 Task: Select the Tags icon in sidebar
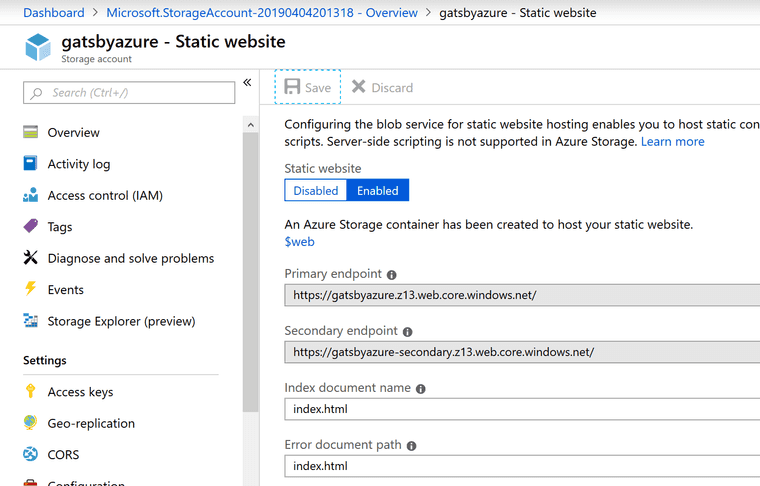(x=31, y=227)
